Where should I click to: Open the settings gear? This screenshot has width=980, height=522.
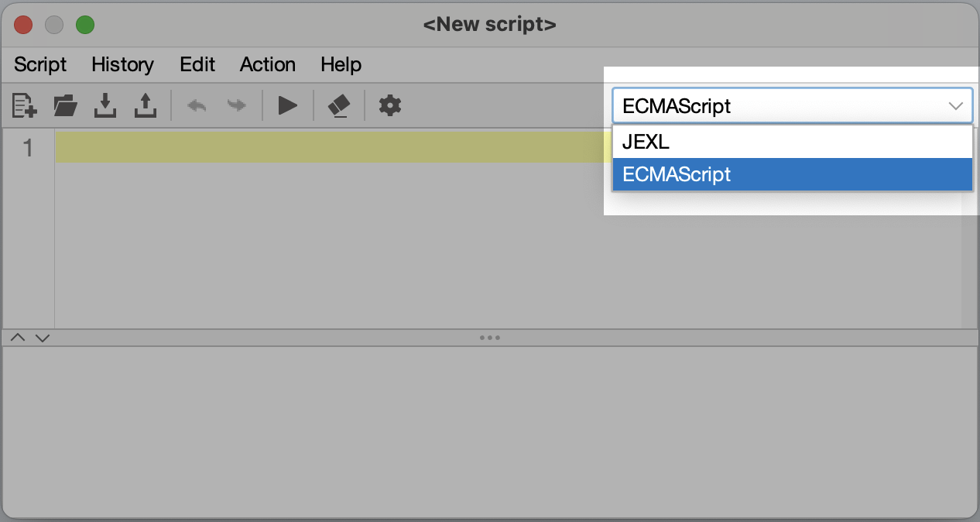click(389, 105)
